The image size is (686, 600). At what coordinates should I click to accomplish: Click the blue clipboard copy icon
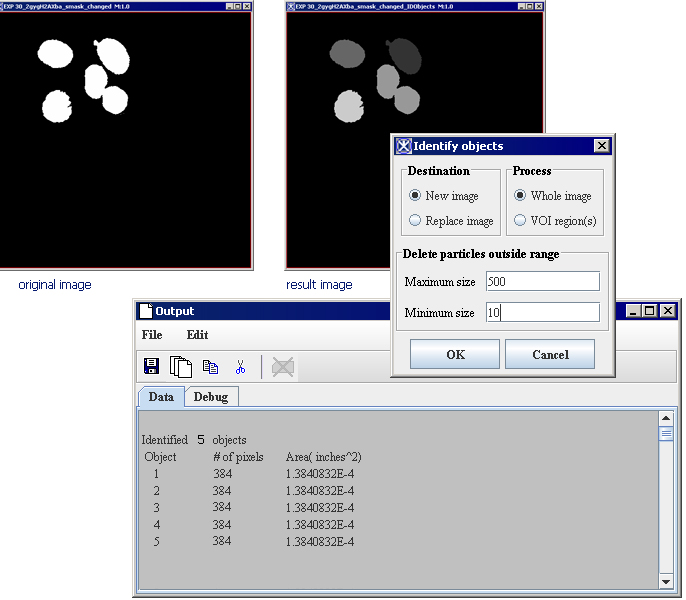click(x=210, y=367)
